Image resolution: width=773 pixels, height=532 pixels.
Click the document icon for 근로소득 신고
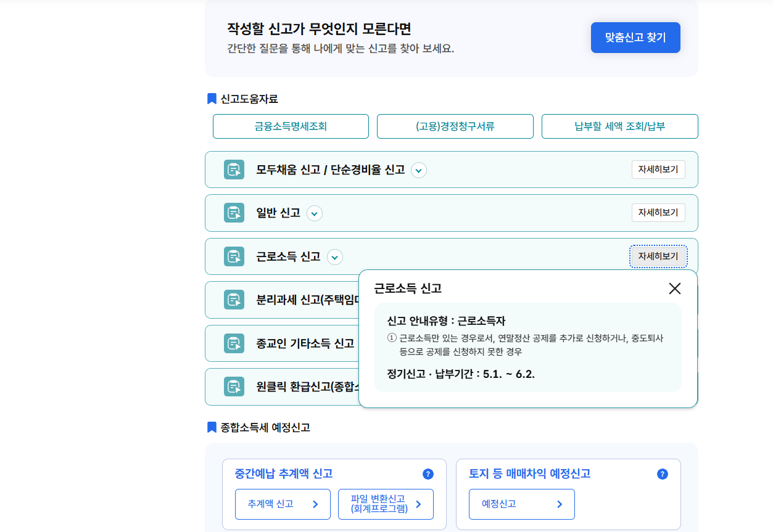click(x=234, y=256)
